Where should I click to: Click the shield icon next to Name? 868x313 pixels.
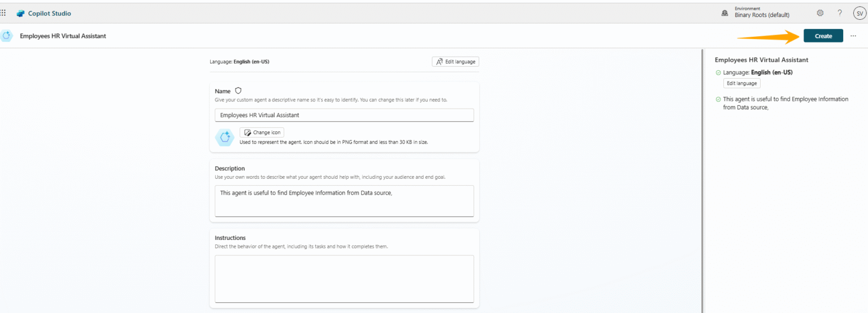(x=238, y=91)
